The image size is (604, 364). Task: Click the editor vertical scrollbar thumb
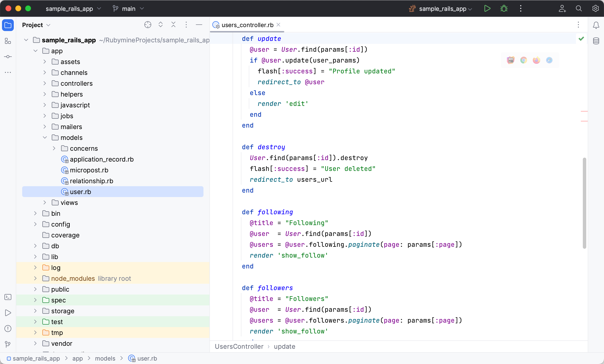584,203
